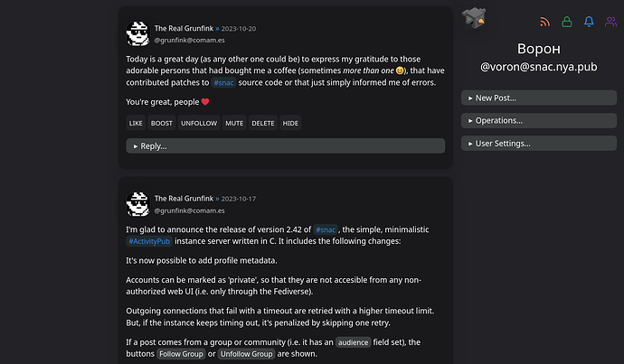The height and width of the screenshot is (364, 624).
Task: Open notifications via the blue bell icon
Action: pos(590,22)
